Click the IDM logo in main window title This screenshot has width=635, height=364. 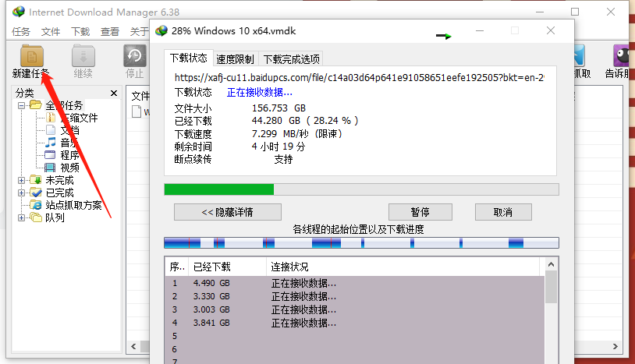(18, 12)
